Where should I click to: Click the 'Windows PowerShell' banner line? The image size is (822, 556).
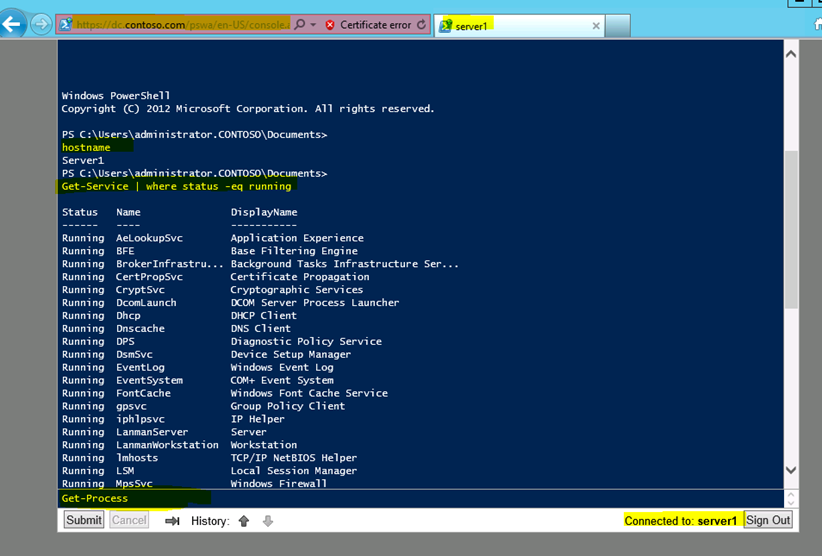point(116,95)
